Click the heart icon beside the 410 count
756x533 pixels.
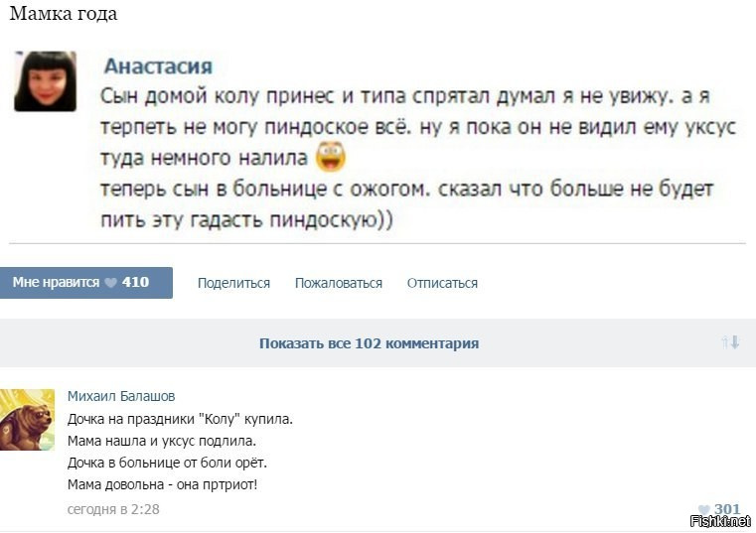click(110, 283)
